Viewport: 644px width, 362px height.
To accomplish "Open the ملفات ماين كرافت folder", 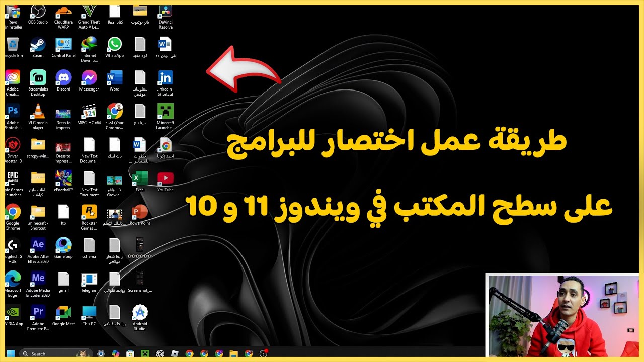I will [38, 185].
